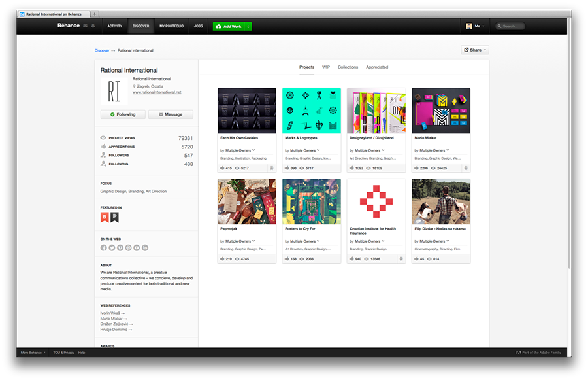
Task: Switch to the Collections tab
Action: tap(348, 67)
